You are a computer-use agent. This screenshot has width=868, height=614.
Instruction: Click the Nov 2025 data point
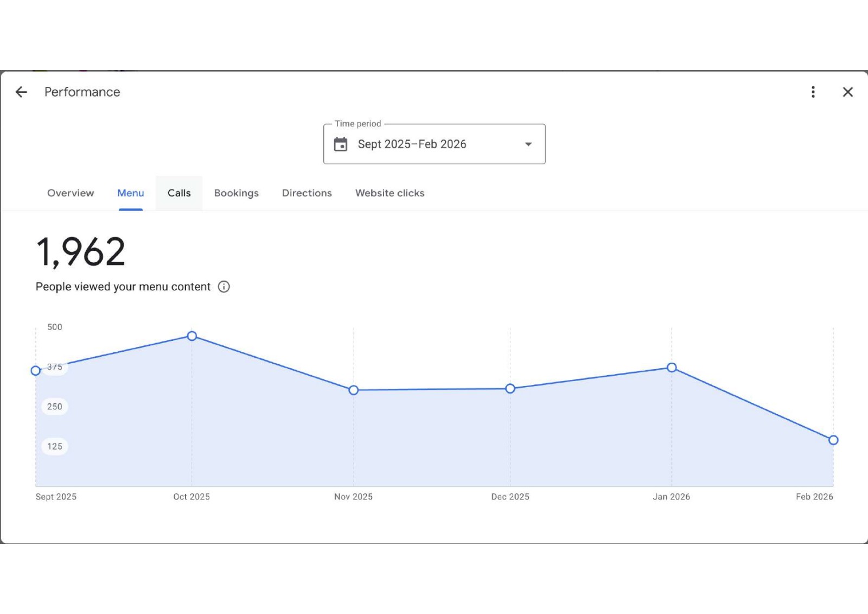tap(354, 390)
